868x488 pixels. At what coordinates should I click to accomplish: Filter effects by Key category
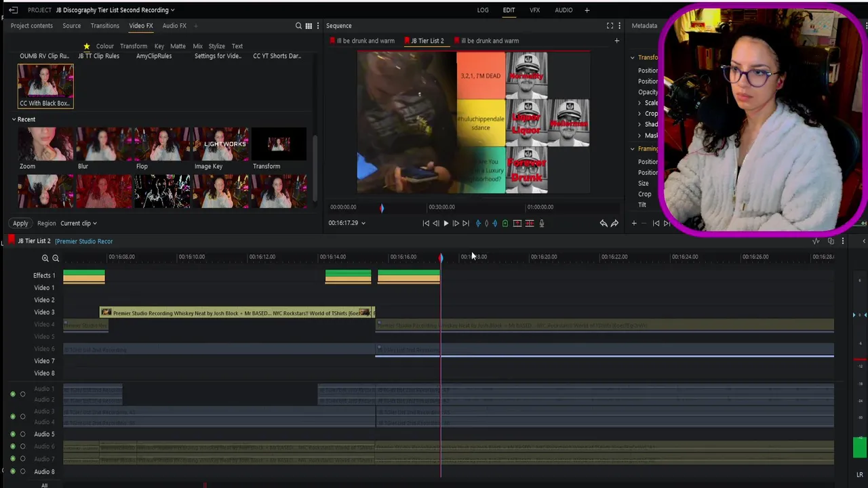click(159, 46)
